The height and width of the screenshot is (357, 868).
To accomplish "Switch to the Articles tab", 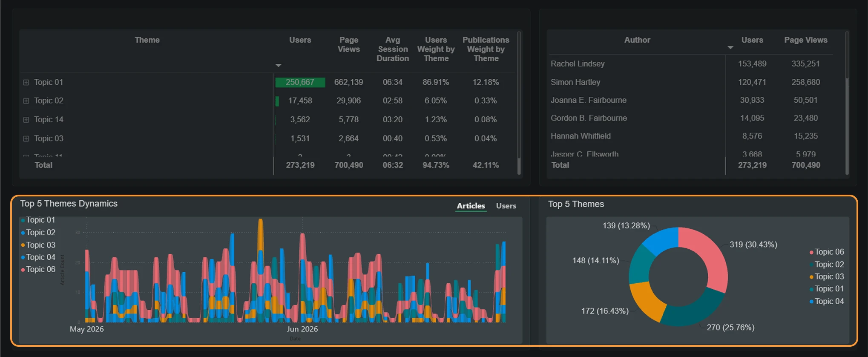I will (x=471, y=206).
